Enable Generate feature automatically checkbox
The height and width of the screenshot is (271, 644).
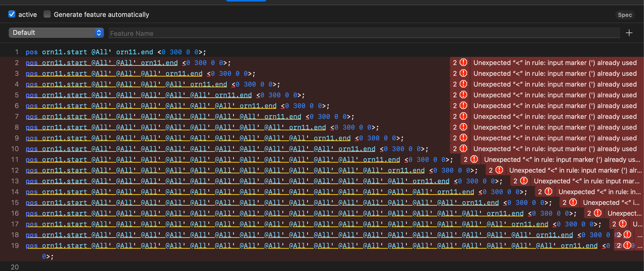(47, 14)
